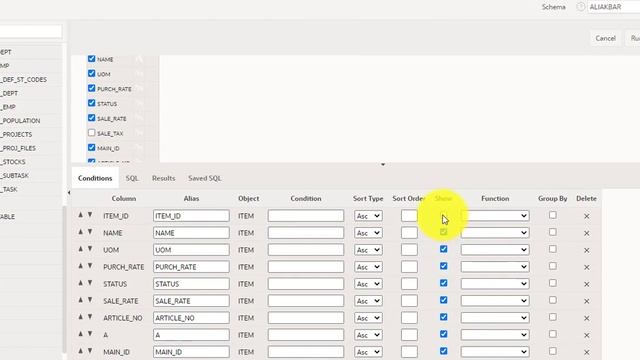
Task: Select _TASK table in sidebar
Action: click(9, 189)
